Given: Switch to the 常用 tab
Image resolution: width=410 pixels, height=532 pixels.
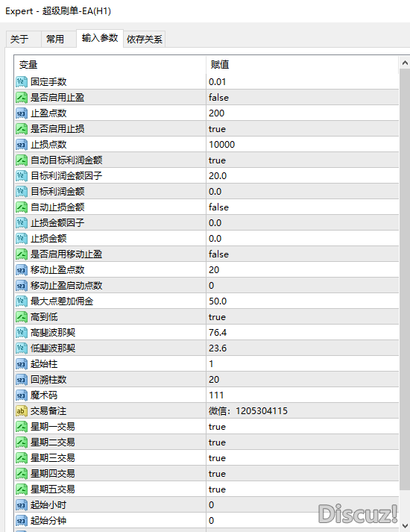Looking at the screenshot, I should pyautogui.click(x=59, y=39).
